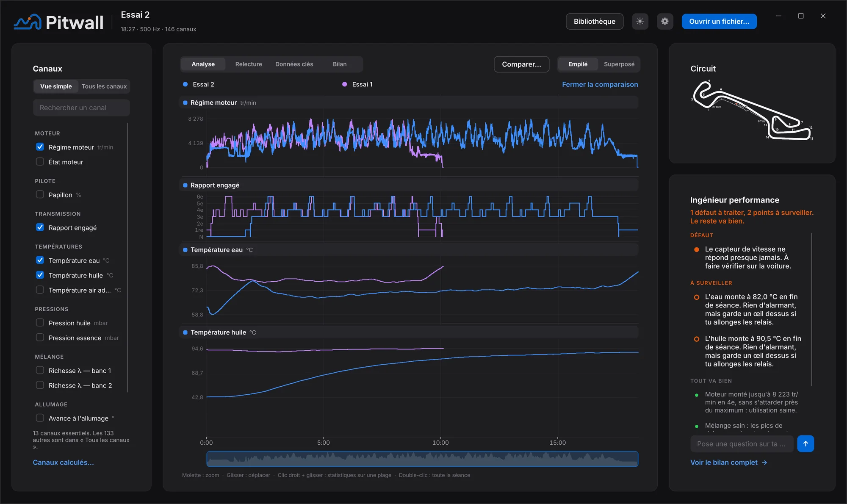Screen dimensions: 847x504
Task: Enable the Température air ad... channel
Action: tap(40, 290)
